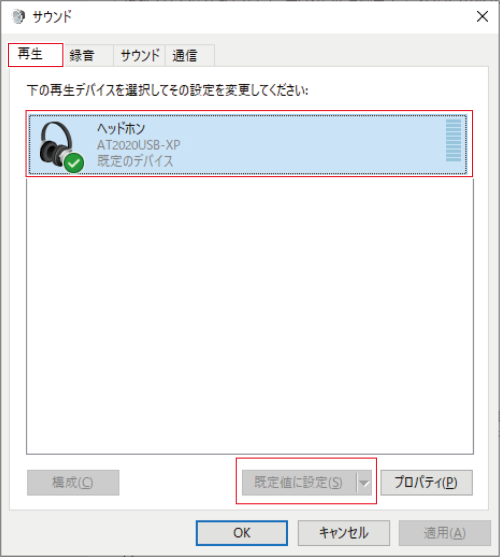The width and height of the screenshot is (500, 557).
Task: Click the 適用(A) button
Action: click(x=445, y=533)
